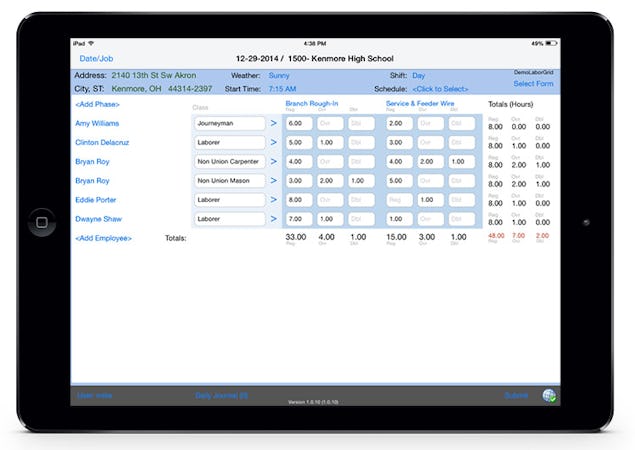Image resolution: width=635 pixels, height=450 pixels.
Task: Edit Non Union Mason's Branch overtime 2.00 field
Action: coord(330,180)
